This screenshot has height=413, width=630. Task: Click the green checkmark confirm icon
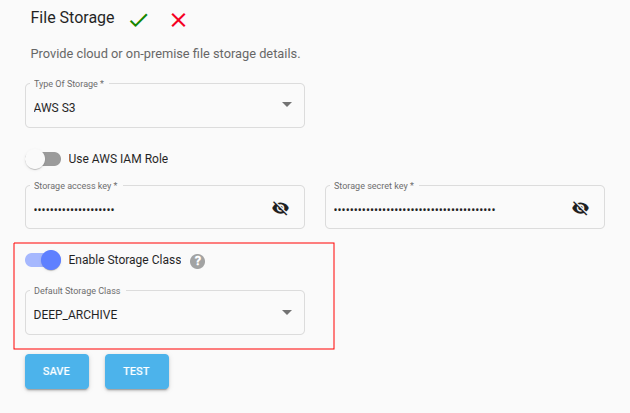(x=139, y=20)
